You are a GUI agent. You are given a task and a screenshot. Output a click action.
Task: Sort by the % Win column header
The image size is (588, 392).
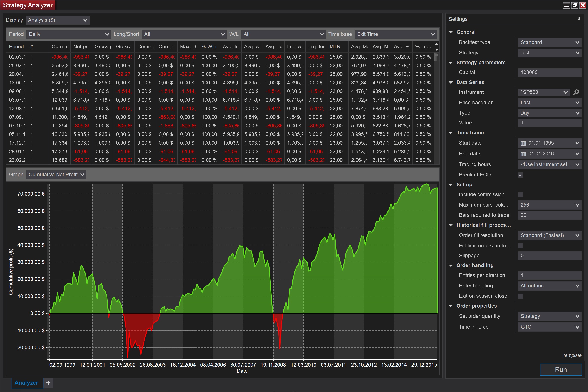pos(209,47)
